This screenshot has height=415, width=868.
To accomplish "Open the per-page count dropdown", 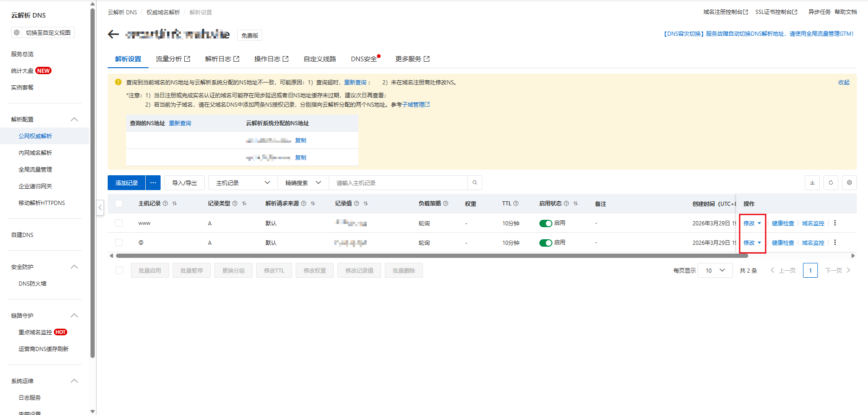I will [715, 270].
